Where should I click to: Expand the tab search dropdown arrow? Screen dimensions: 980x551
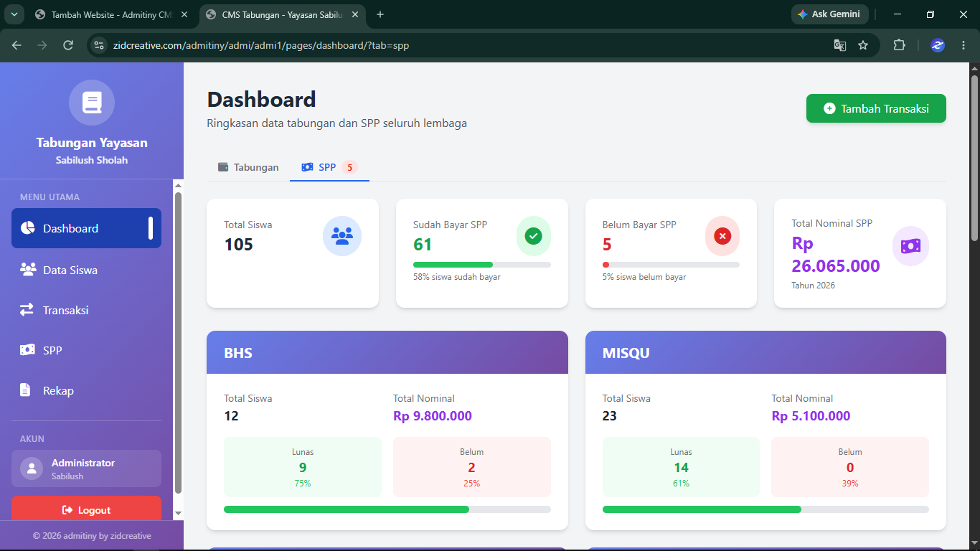pyautogui.click(x=13, y=14)
